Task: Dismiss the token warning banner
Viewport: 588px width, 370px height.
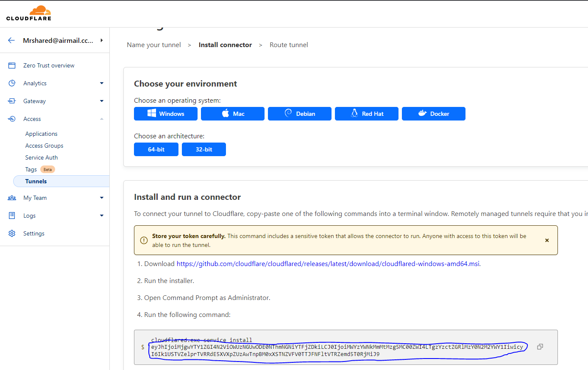Action: click(x=547, y=240)
